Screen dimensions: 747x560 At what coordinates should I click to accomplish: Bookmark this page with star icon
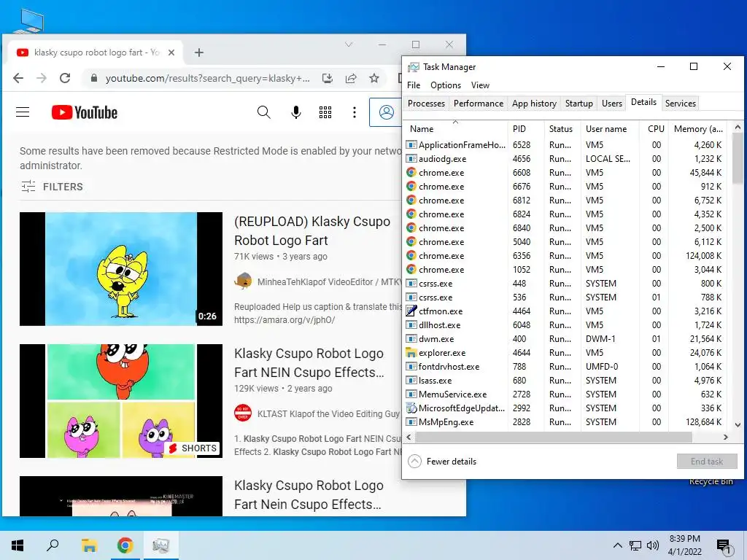click(374, 78)
